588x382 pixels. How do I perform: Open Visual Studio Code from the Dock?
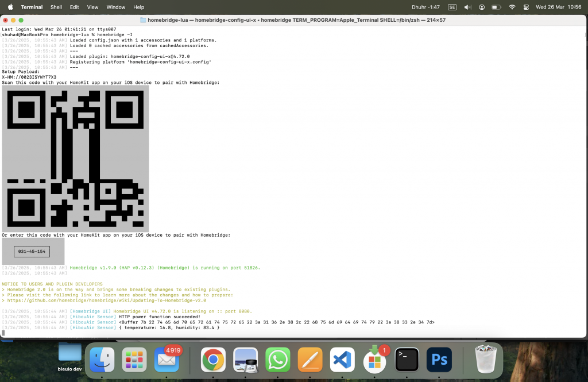coord(342,360)
